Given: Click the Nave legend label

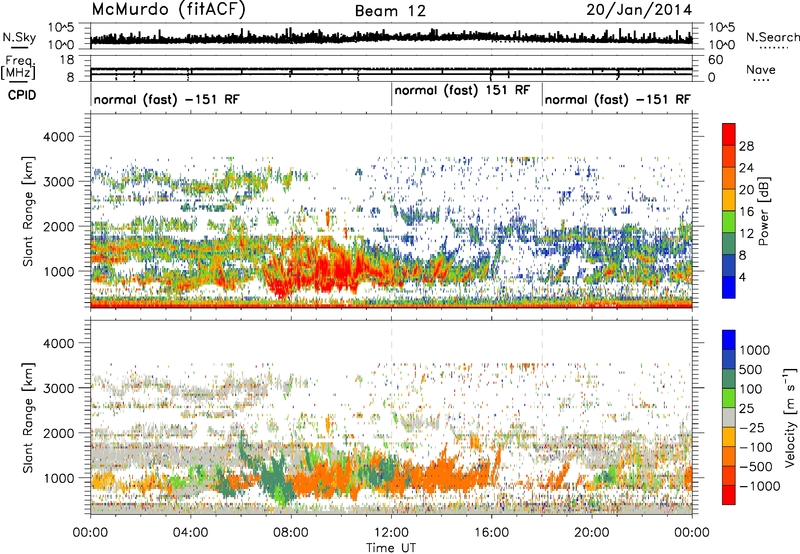Looking at the screenshot, I should click(761, 70).
